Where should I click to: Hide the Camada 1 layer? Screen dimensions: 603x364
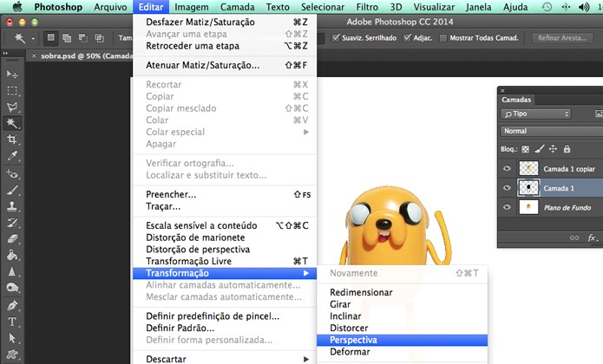click(x=507, y=187)
